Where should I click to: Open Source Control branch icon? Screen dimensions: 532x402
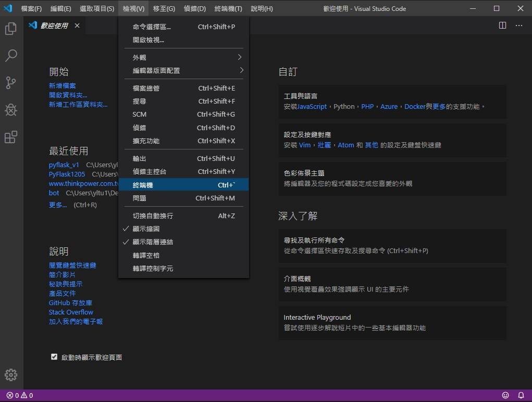pos(11,83)
